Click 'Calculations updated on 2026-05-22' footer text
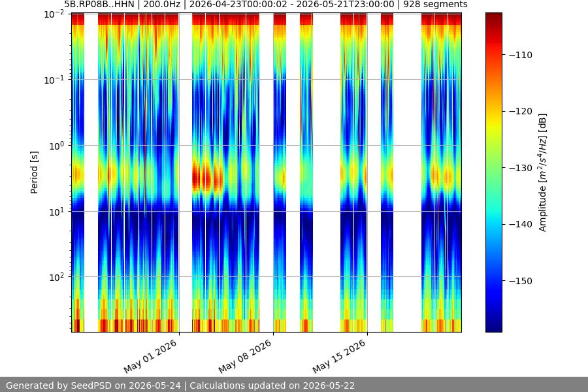Viewport: 588px width, 392px height. coord(272,385)
